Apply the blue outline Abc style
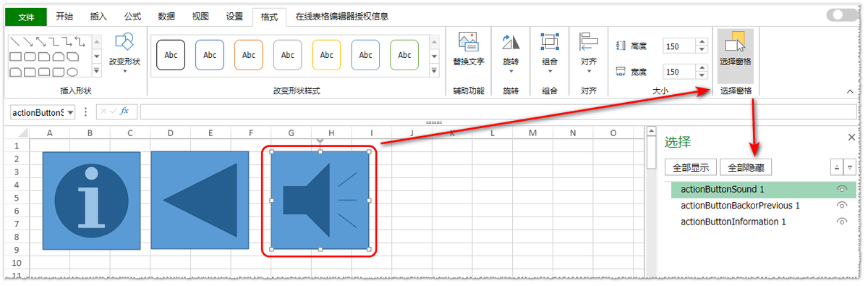The height and width of the screenshot is (286, 868). 210,55
